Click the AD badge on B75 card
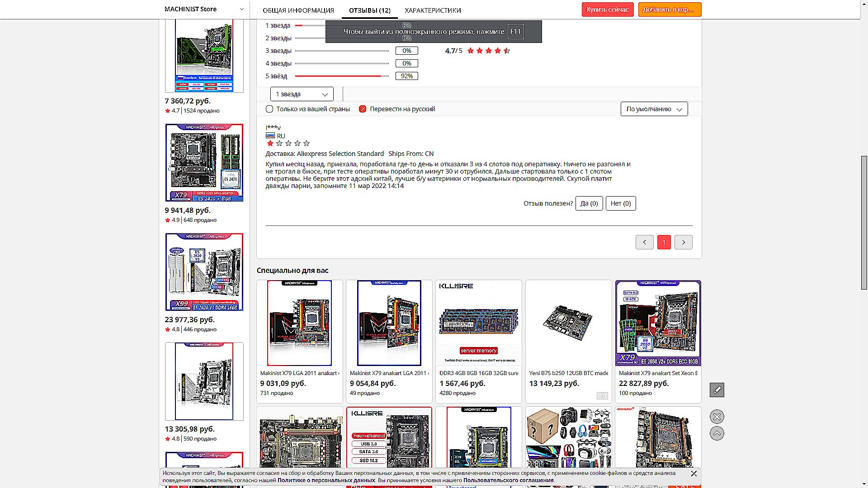This screenshot has width=868, height=488. (602, 396)
